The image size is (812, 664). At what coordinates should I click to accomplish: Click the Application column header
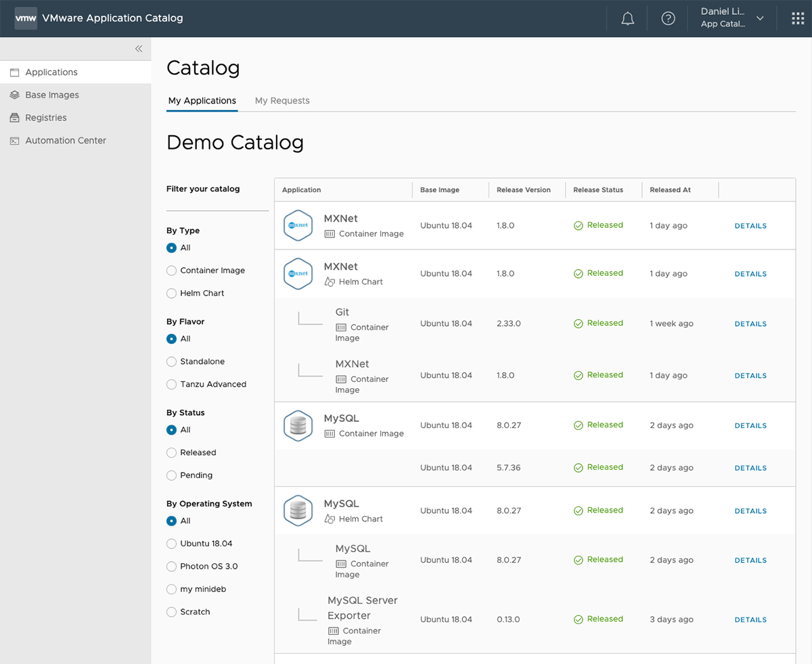pyautogui.click(x=302, y=190)
